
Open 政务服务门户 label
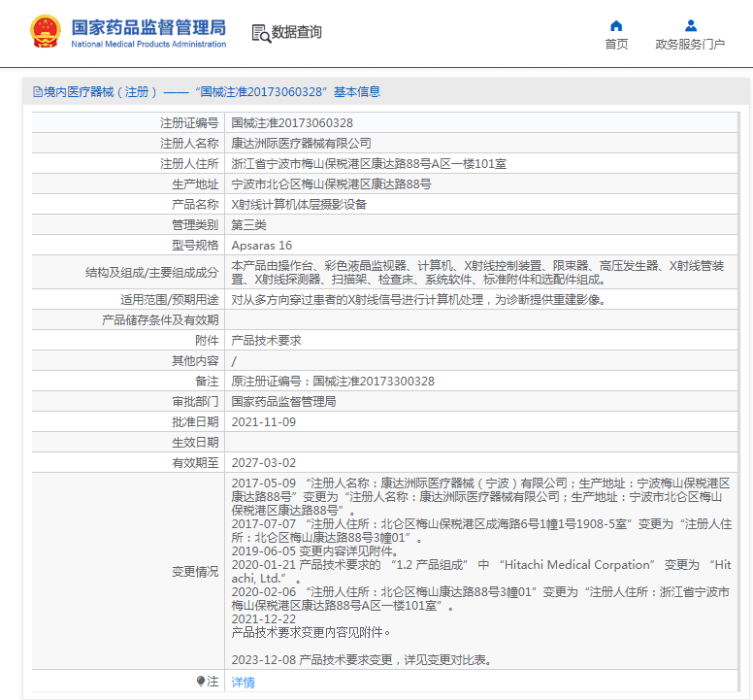point(690,45)
